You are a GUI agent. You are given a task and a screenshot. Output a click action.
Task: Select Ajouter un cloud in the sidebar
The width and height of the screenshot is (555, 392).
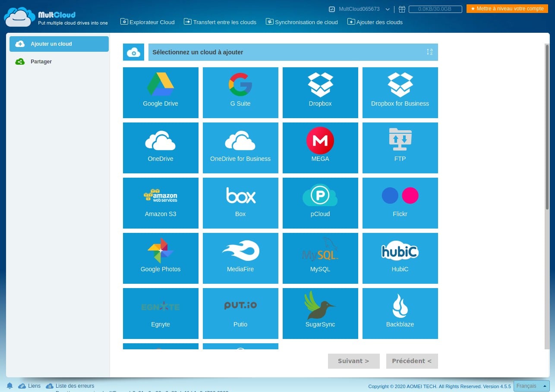tap(59, 44)
